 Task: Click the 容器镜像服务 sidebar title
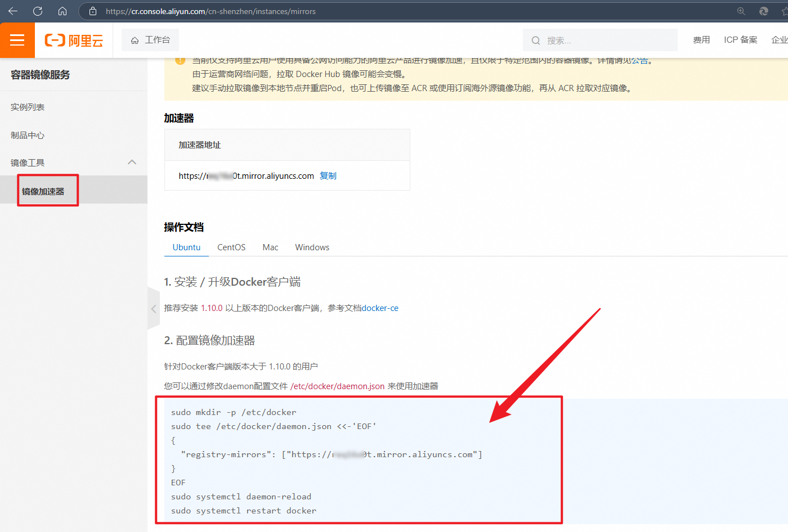40,75
